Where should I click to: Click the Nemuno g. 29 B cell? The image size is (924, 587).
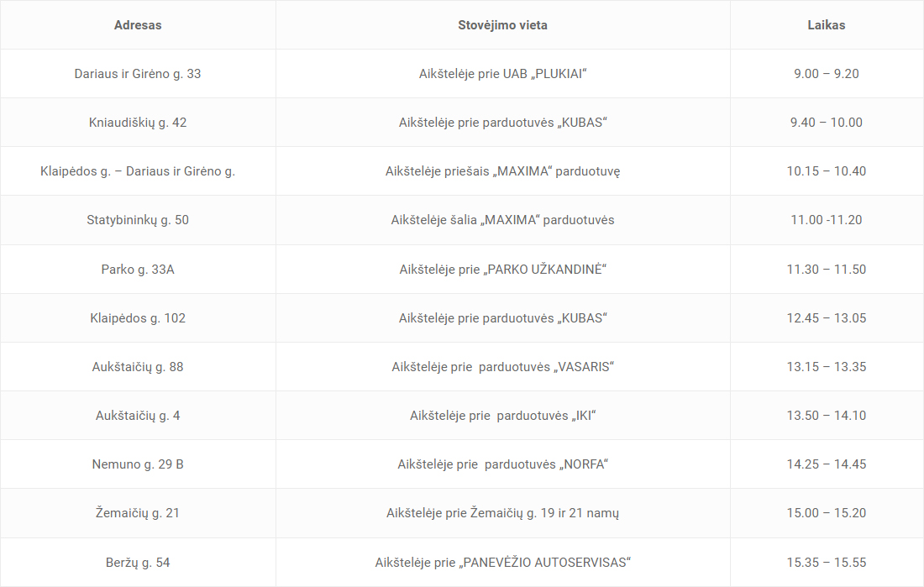pos(138,464)
